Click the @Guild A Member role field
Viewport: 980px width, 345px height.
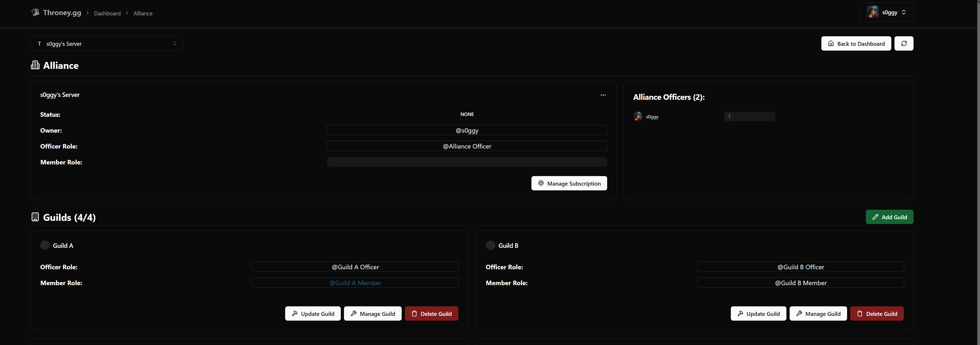point(355,283)
